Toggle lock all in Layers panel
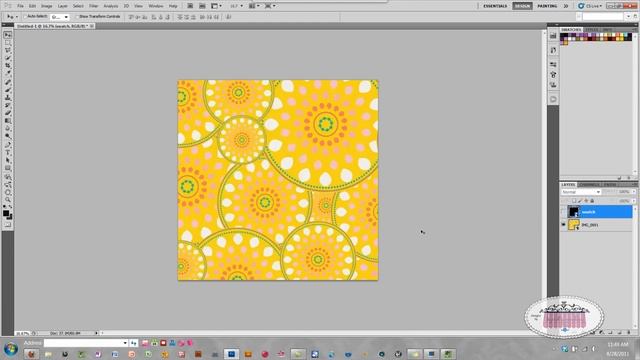This screenshot has height=360, width=640. point(592,201)
